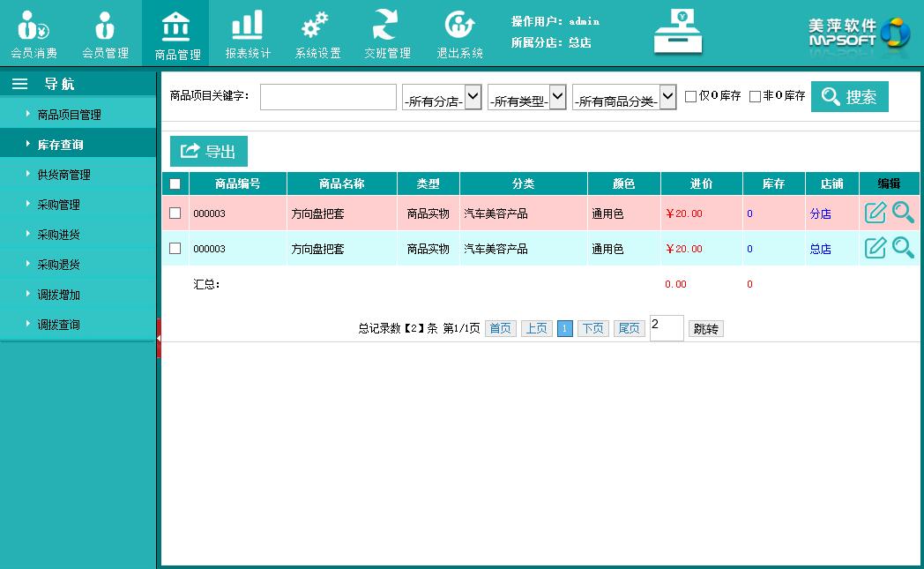Click the 搜索 search button
Screen dimensions: 924x569
click(849, 97)
